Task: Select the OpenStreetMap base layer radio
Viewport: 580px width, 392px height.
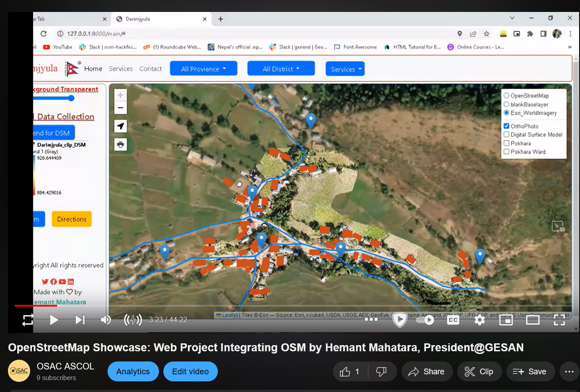Action: [507, 96]
